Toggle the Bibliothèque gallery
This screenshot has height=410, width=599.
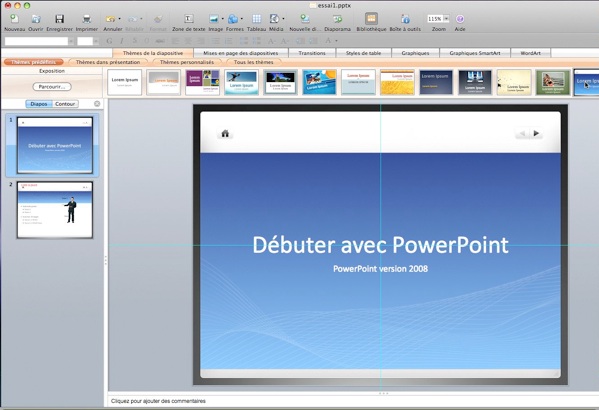point(371,19)
